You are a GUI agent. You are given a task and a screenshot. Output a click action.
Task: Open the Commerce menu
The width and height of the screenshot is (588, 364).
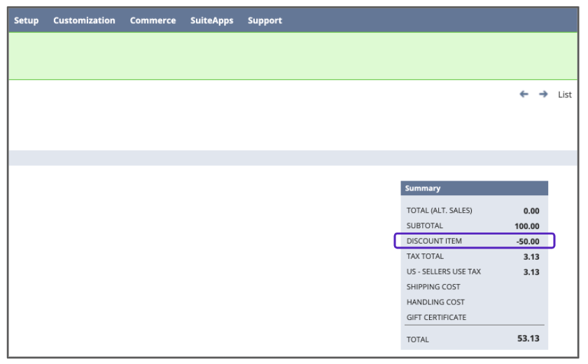[x=153, y=20]
